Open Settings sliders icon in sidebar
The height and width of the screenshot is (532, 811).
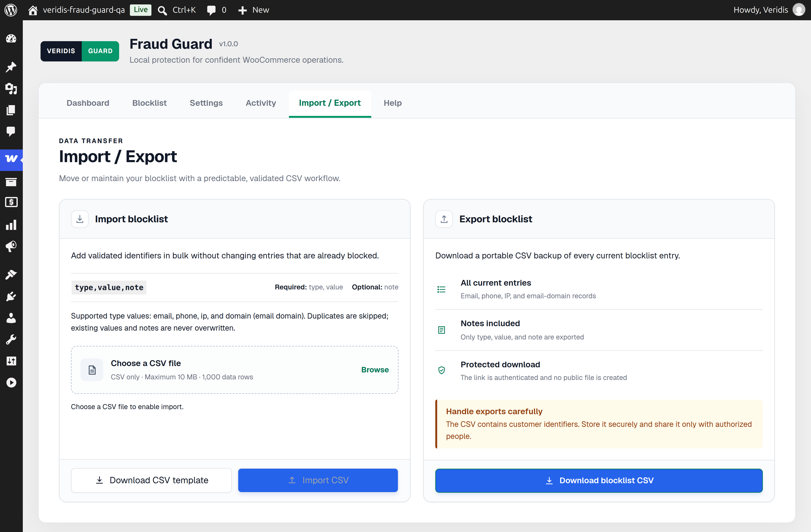[11, 361]
